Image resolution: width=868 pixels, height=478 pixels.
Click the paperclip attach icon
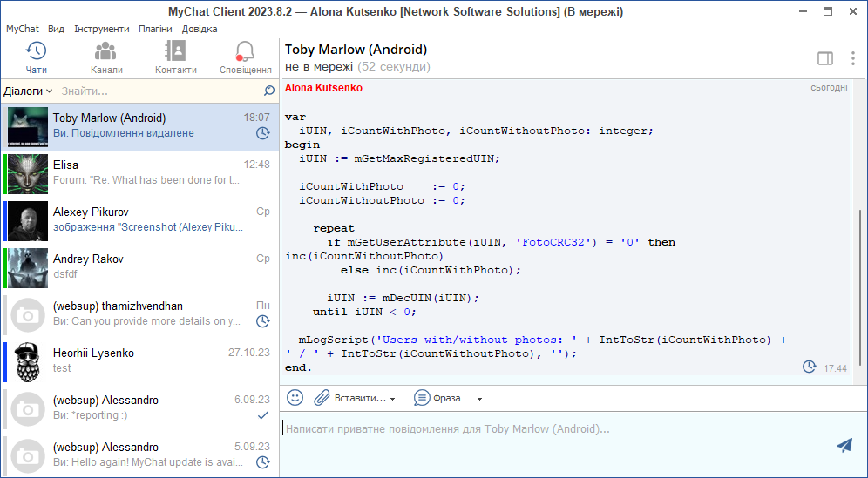(322, 398)
